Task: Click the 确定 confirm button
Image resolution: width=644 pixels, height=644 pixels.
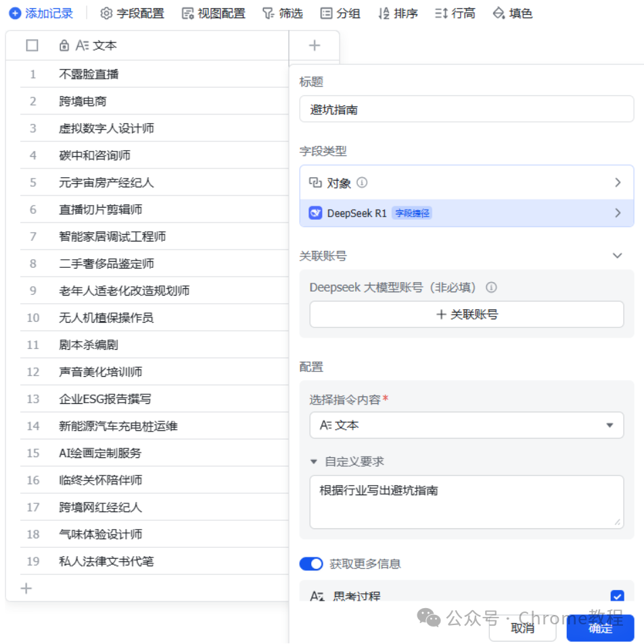Action: 600,628
